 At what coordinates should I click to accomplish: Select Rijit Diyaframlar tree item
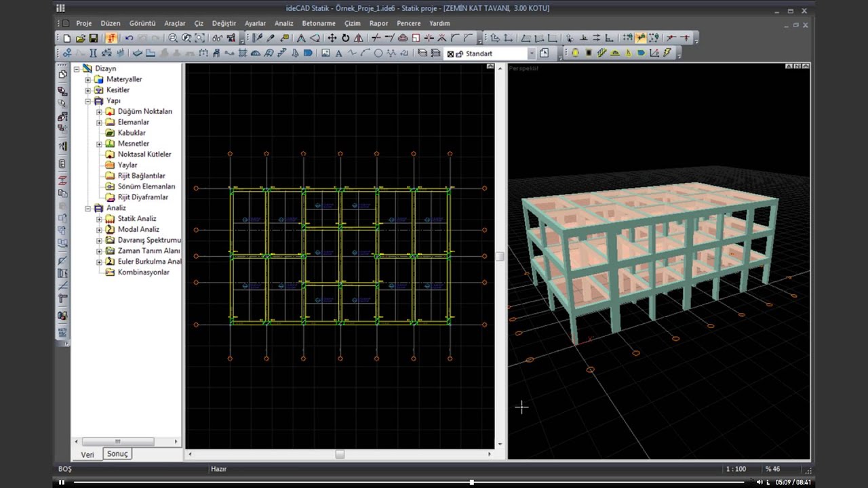coord(143,197)
